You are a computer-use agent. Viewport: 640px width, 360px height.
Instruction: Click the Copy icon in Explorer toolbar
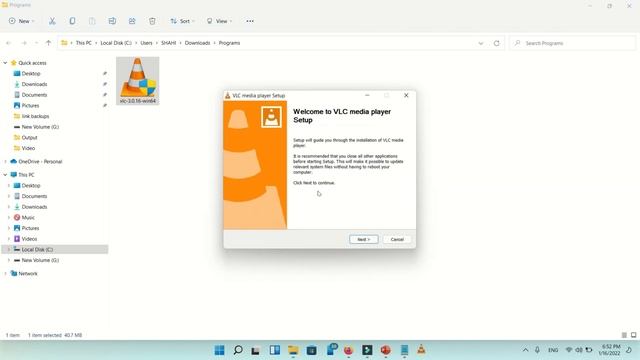[72, 21]
